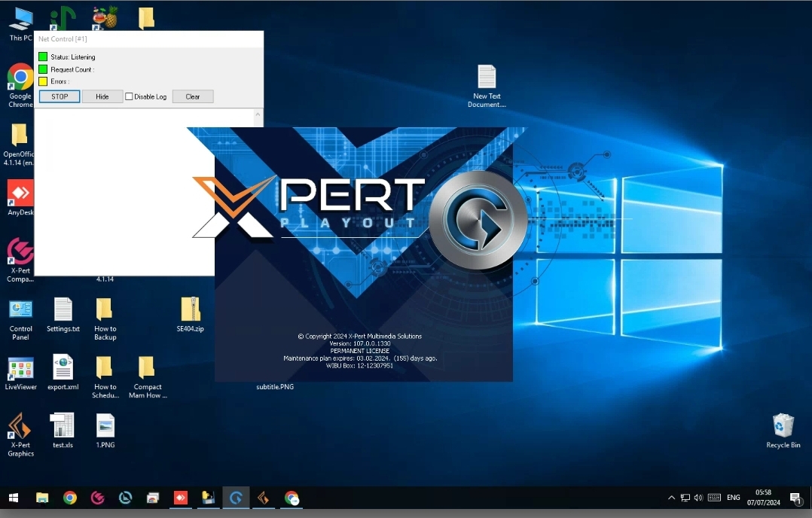
Task: Clear the Net Control log
Action: click(193, 96)
